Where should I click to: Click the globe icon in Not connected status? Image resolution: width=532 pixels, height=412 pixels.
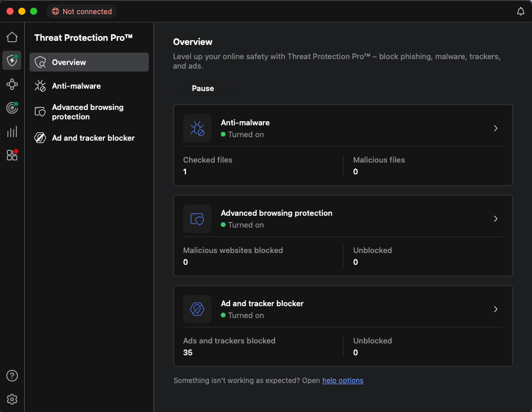(x=56, y=11)
